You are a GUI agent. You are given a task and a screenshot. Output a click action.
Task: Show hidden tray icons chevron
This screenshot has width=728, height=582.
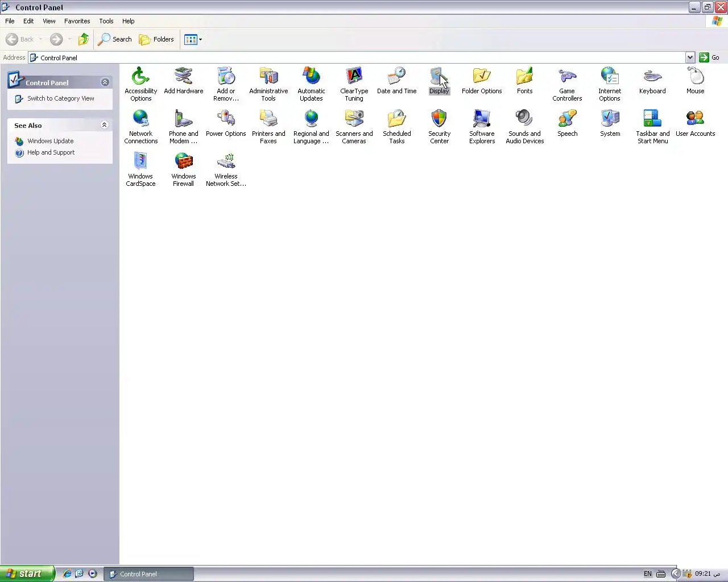point(676,573)
